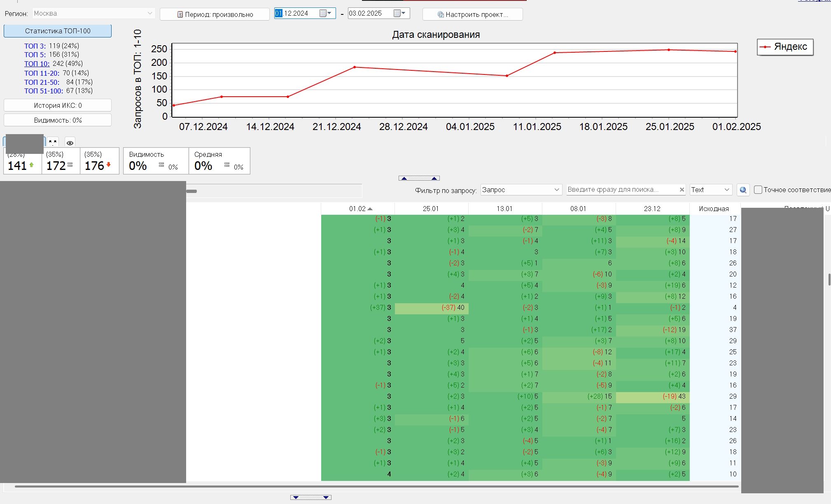Open start date calendar picker icon

click(323, 13)
